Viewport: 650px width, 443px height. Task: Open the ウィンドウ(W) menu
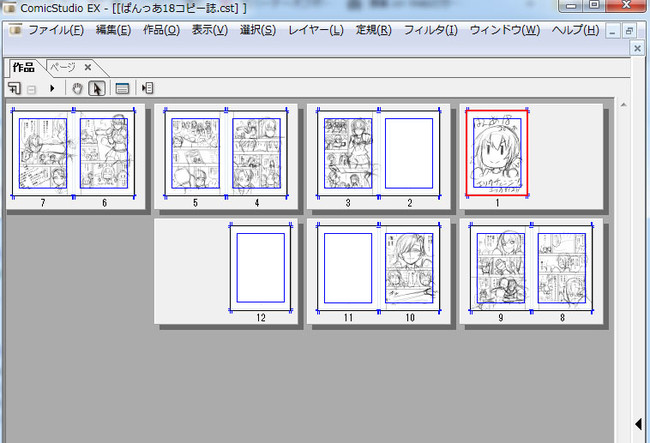(x=504, y=30)
